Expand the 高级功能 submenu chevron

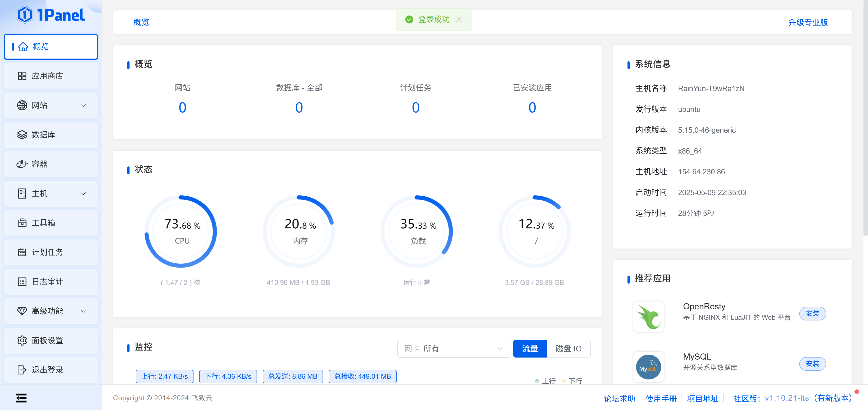coord(83,311)
